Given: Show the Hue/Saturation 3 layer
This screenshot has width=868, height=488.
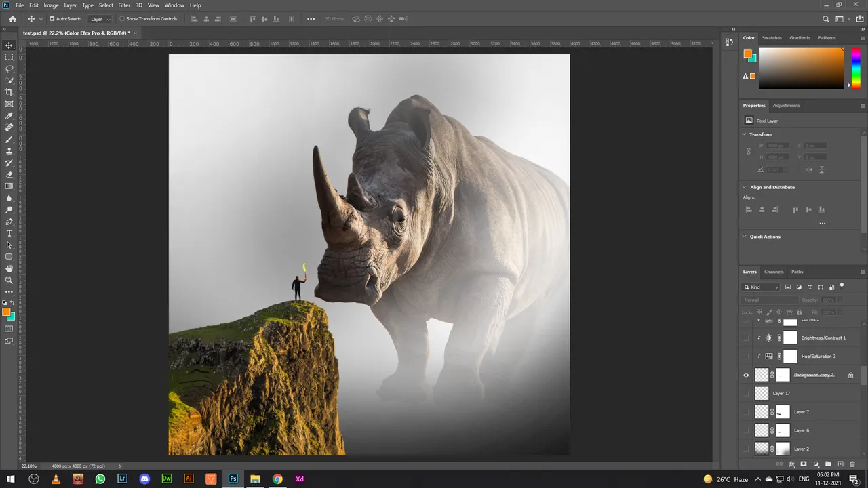Looking at the screenshot, I should coord(747,356).
